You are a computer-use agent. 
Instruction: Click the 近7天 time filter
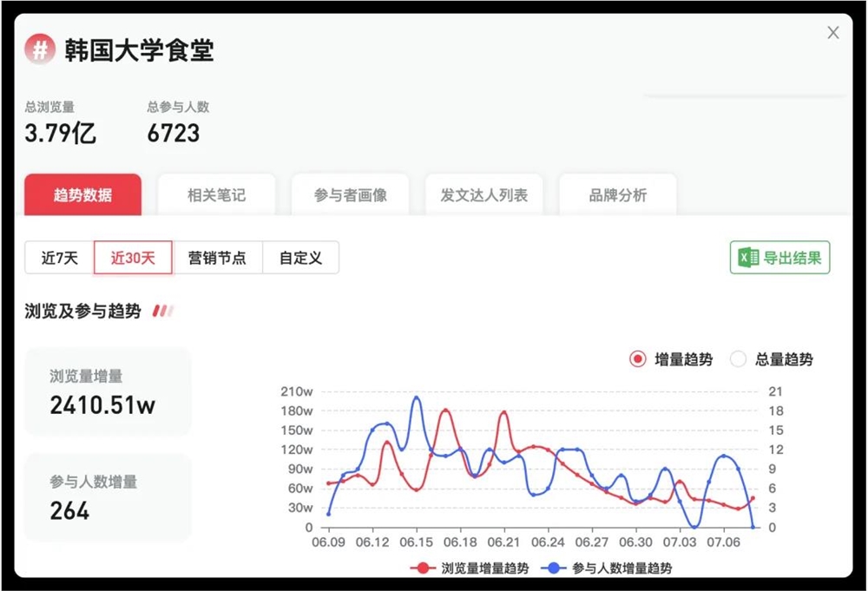(x=58, y=257)
